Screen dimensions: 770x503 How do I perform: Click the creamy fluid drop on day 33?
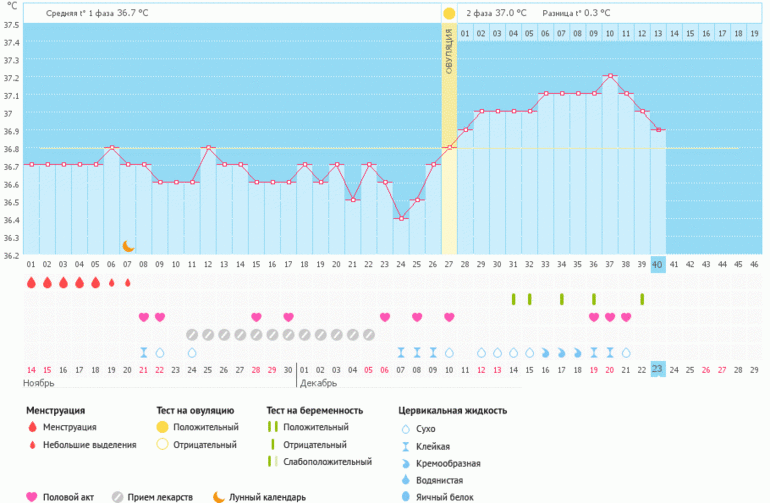[545, 352]
